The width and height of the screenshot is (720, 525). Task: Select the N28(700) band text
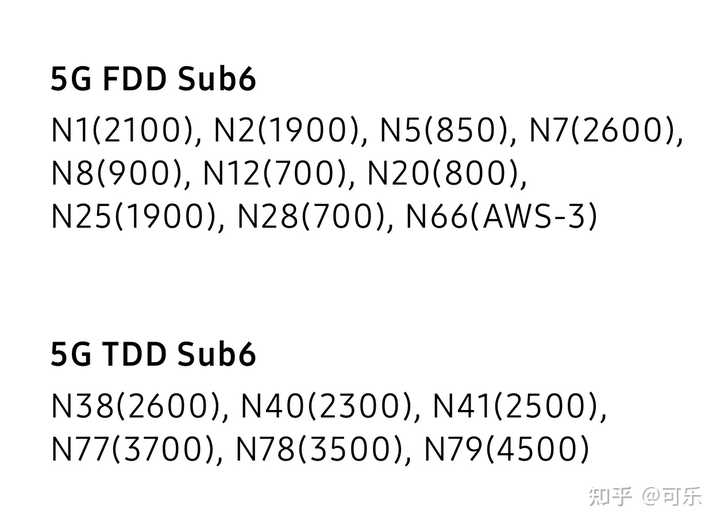[314, 217]
